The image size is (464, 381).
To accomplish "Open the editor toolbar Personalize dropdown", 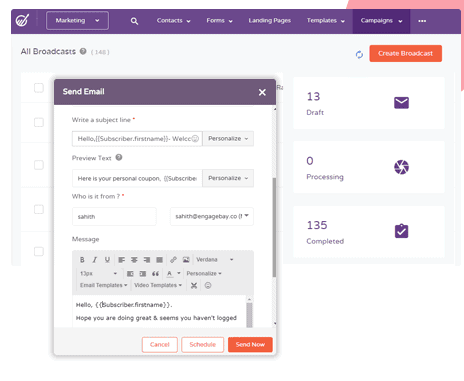I will [204, 274].
